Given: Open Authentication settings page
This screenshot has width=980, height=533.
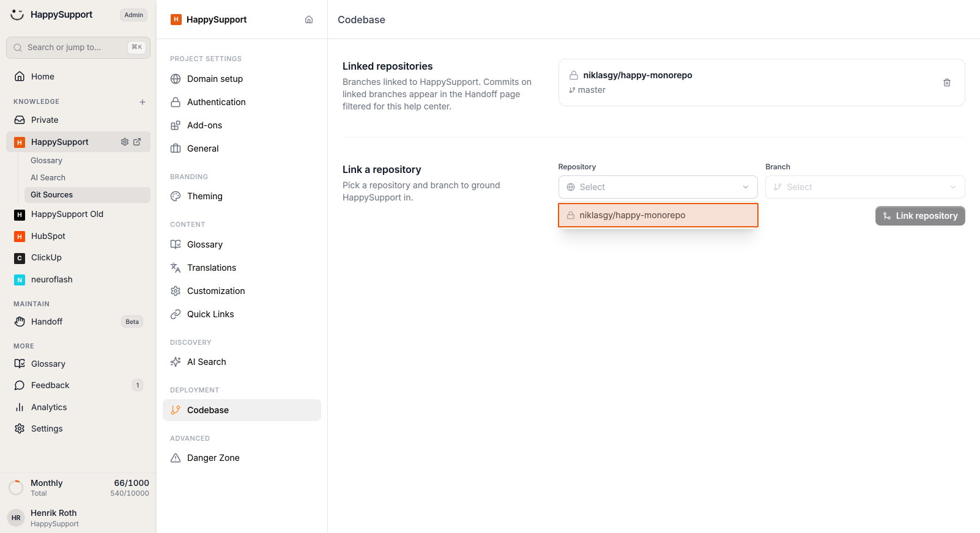Looking at the screenshot, I should 242,102.
